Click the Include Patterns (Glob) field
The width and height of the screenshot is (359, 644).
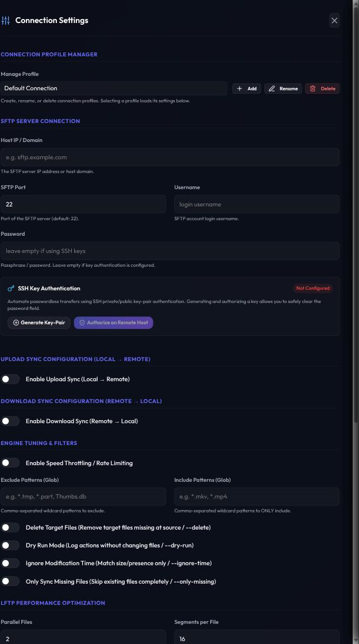(257, 497)
